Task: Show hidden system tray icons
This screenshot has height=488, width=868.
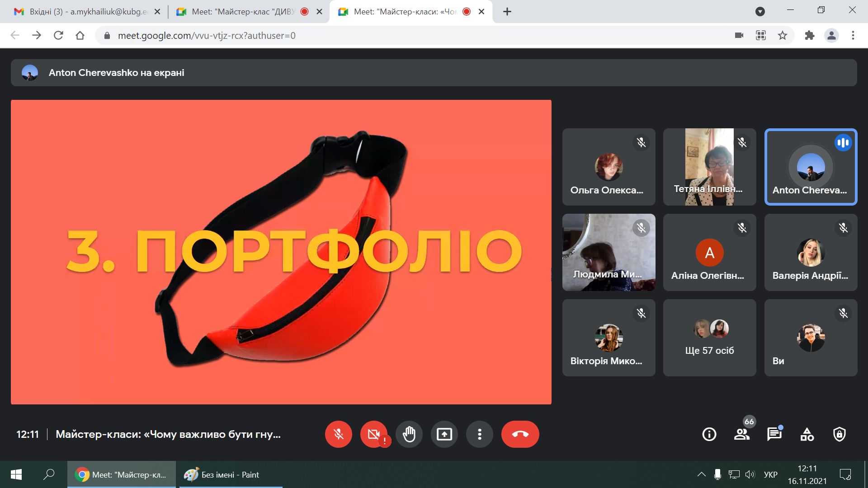Action: 701,474
